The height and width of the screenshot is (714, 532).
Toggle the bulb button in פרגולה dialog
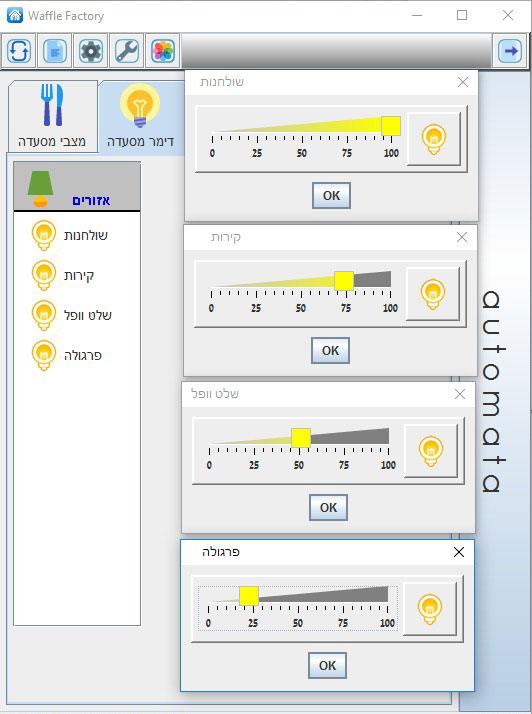(430, 609)
